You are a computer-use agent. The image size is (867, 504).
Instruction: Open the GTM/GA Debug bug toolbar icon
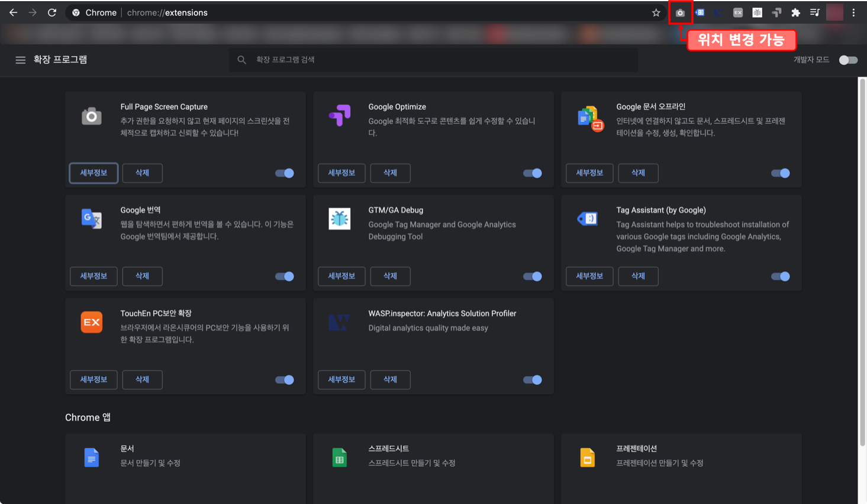(757, 12)
